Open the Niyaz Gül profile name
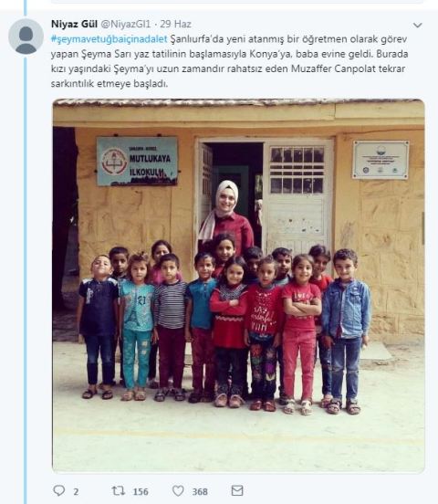 (74, 24)
